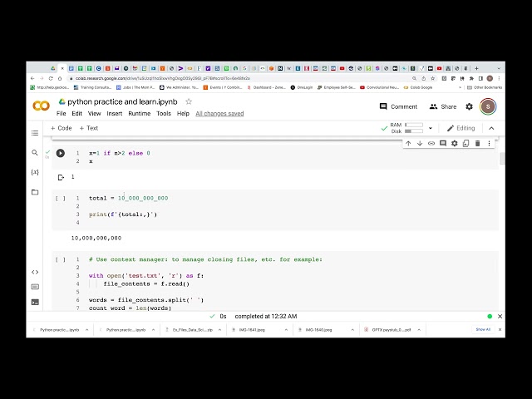
Task: Open the Tools menu
Action: [x=164, y=113]
